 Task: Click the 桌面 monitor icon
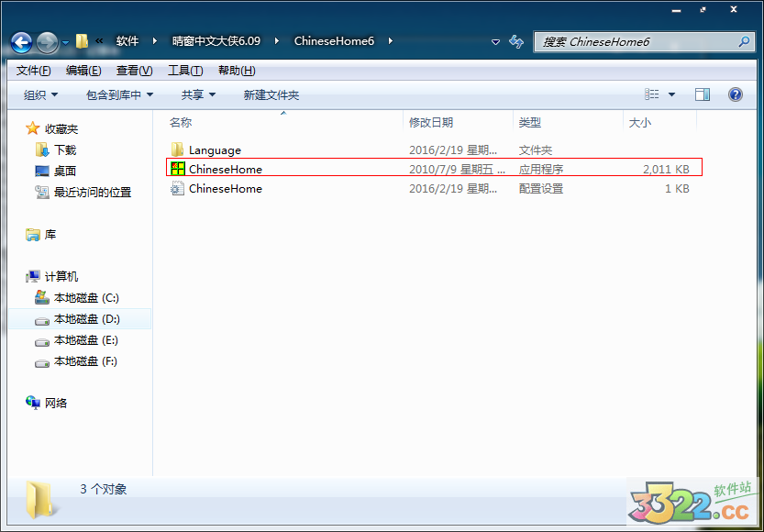click(42, 171)
